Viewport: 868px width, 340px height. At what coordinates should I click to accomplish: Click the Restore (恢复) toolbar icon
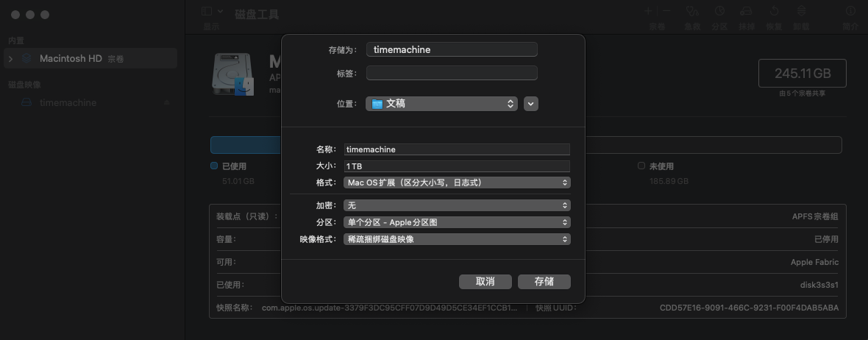pyautogui.click(x=774, y=12)
